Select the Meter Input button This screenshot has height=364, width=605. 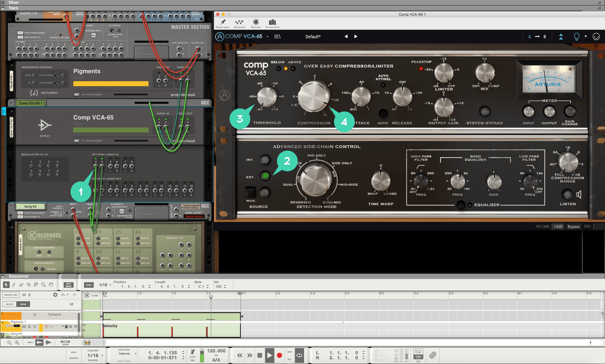coord(528,111)
